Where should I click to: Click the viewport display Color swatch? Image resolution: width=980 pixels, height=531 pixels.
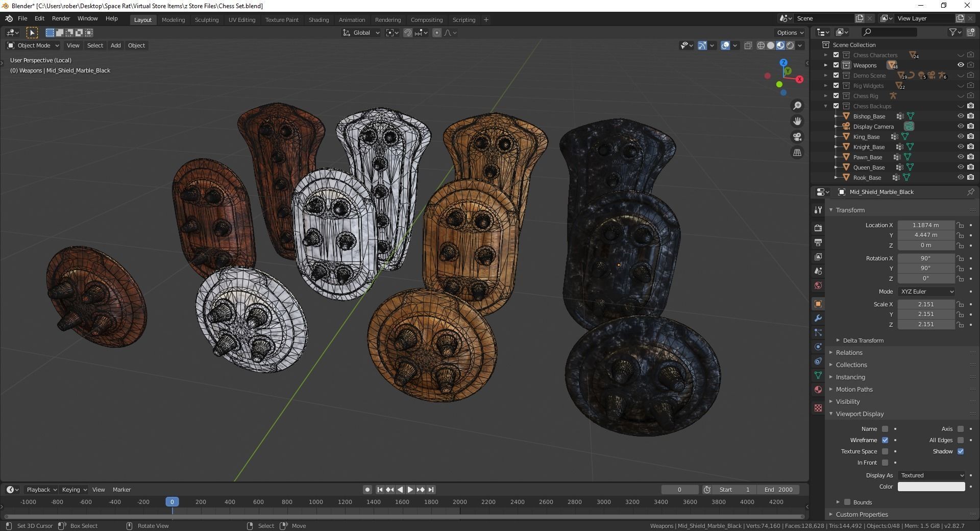(932, 487)
